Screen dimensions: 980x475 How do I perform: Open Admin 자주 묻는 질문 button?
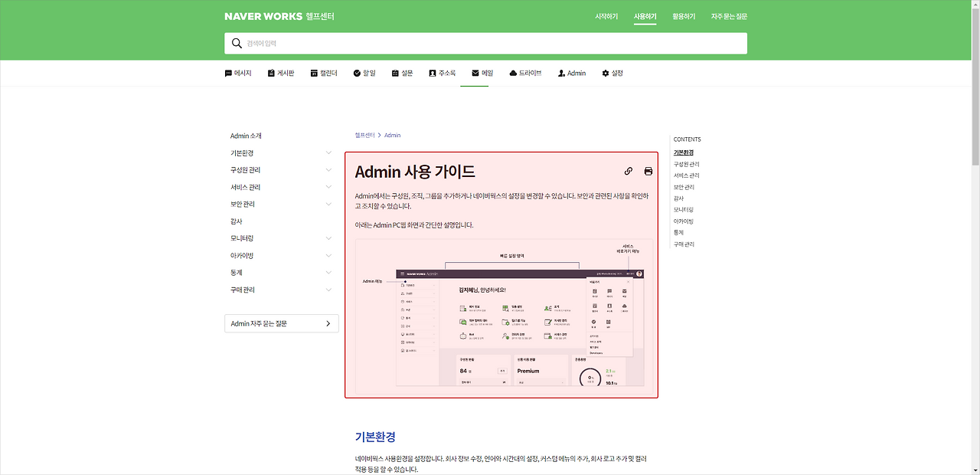pyautogui.click(x=281, y=323)
